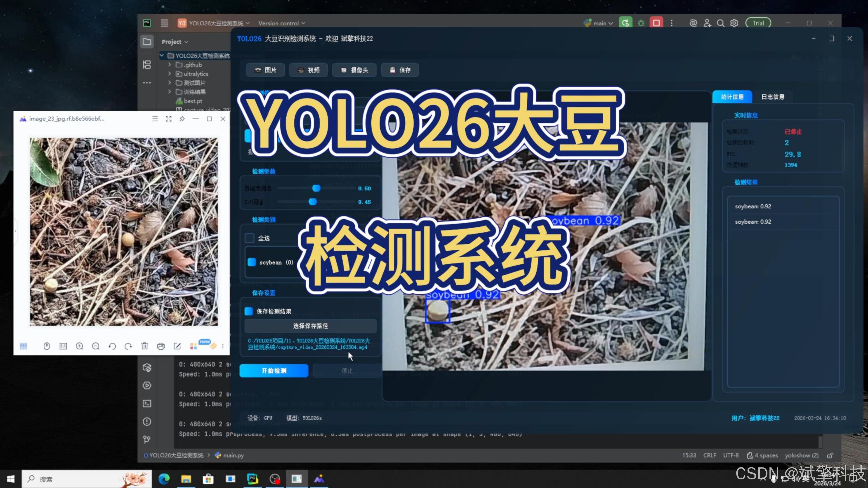This screenshot has width=868, height=488.
Task: Click zoom out icon in image viewer
Action: [96, 346]
